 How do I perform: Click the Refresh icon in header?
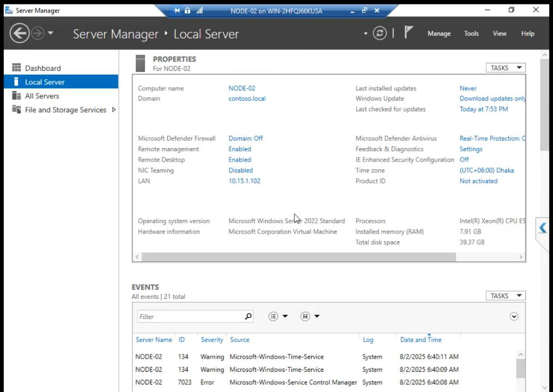pos(380,34)
